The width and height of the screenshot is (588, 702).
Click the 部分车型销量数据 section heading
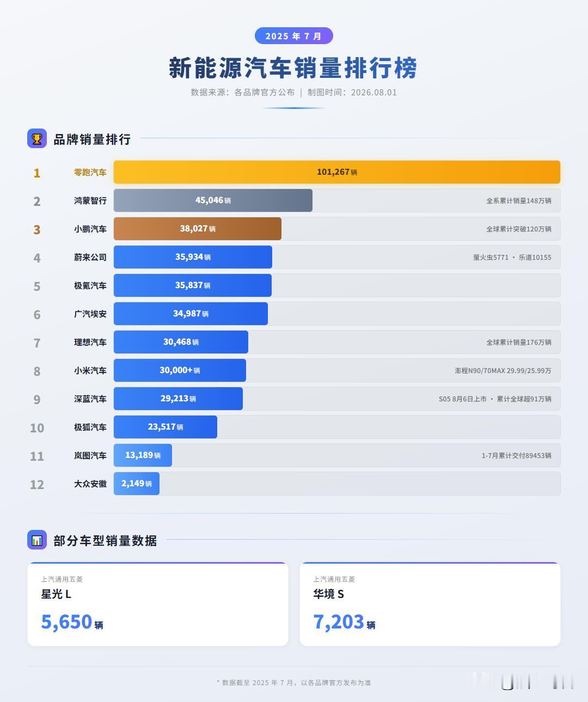[105, 540]
